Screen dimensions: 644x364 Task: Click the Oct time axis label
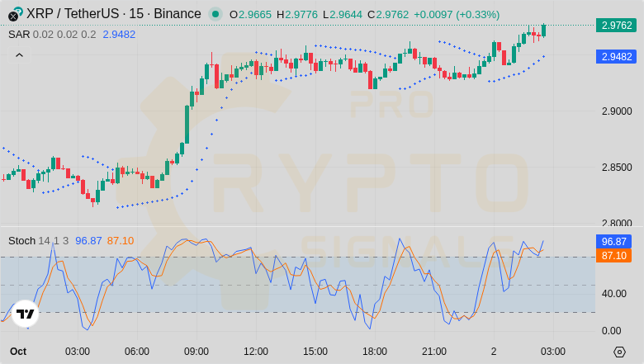tap(18, 352)
